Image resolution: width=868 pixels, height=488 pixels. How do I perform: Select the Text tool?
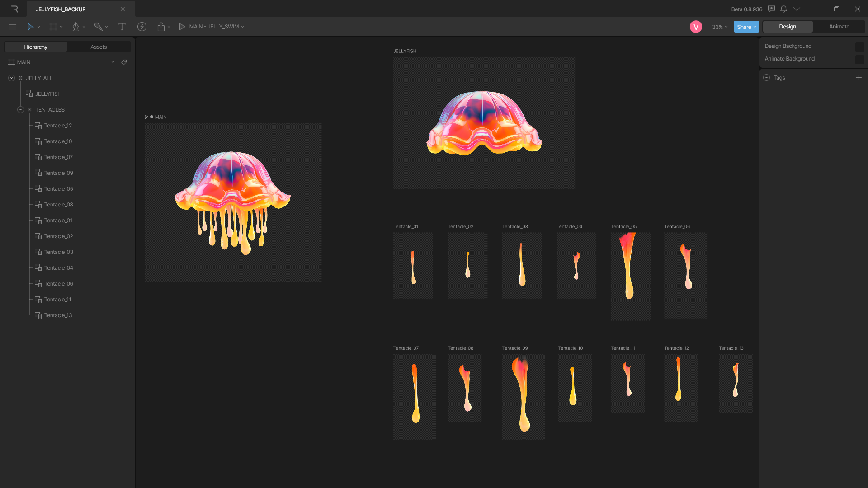(x=122, y=27)
